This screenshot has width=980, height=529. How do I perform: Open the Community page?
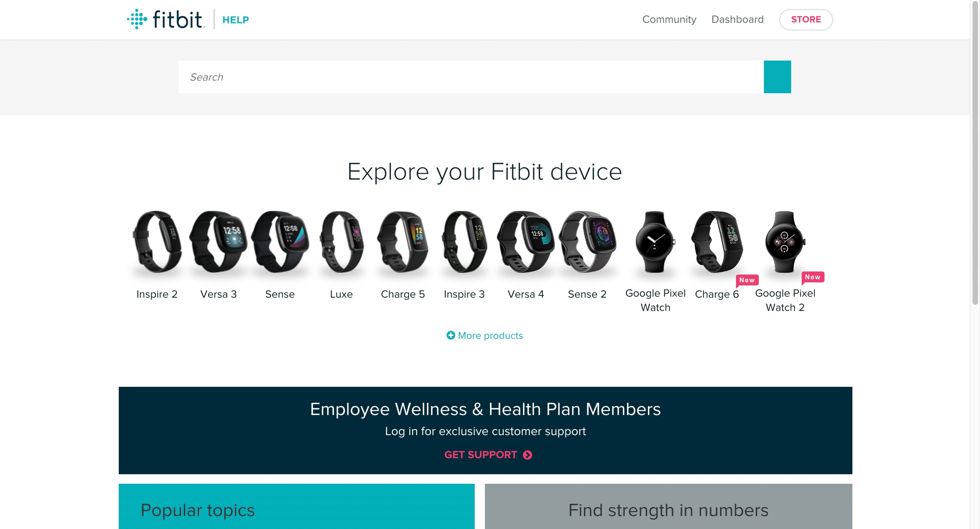click(669, 19)
